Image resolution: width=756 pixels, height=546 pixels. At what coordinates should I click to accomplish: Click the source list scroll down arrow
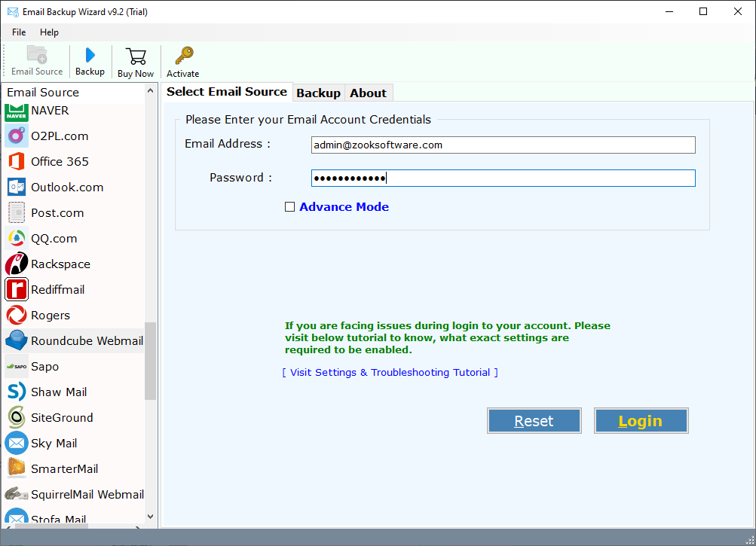[x=151, y=516]
